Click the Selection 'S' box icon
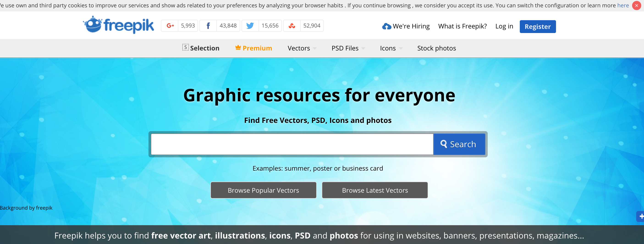Screen dimensions: 644x244 tap(185, 47)
